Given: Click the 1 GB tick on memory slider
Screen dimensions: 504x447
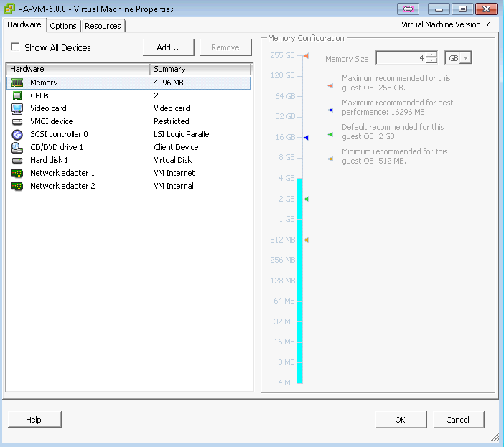Looking at the screenshot, I should (x=299, y=220).
